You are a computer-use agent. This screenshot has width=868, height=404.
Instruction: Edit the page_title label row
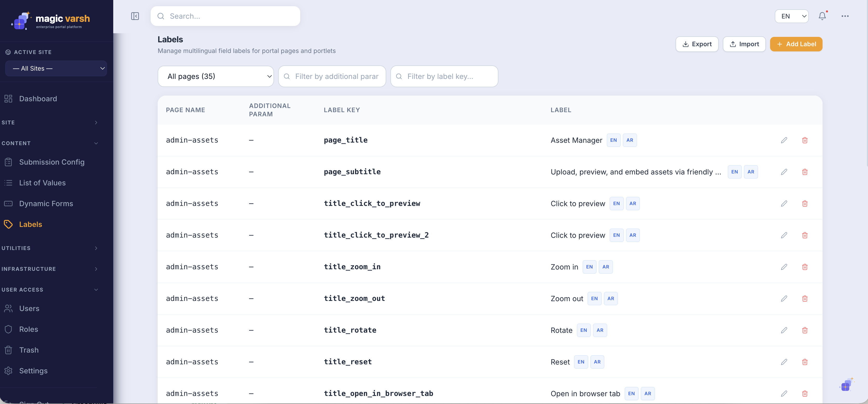click(784, 140)
